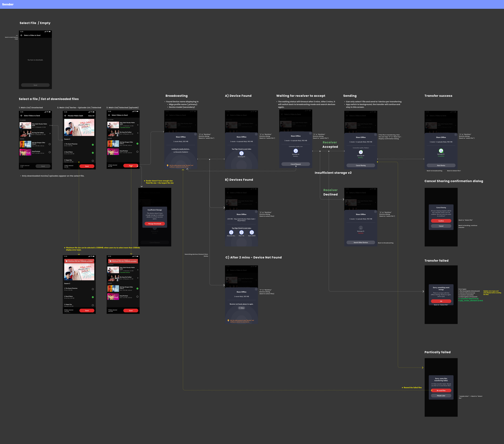Close the 'Looking for nearby devices' Share Offline dialog
The width and height of the screenshot is (504, 444).
[195, 134]
